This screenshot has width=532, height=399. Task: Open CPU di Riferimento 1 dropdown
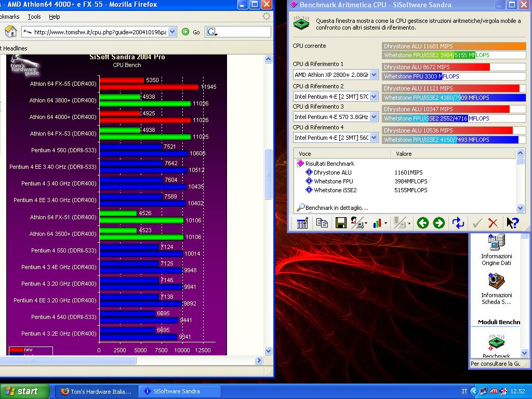coord(374,74)
